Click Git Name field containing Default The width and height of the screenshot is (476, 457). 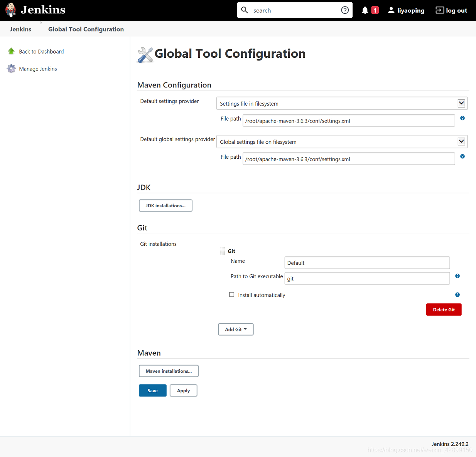click(367, 263)
